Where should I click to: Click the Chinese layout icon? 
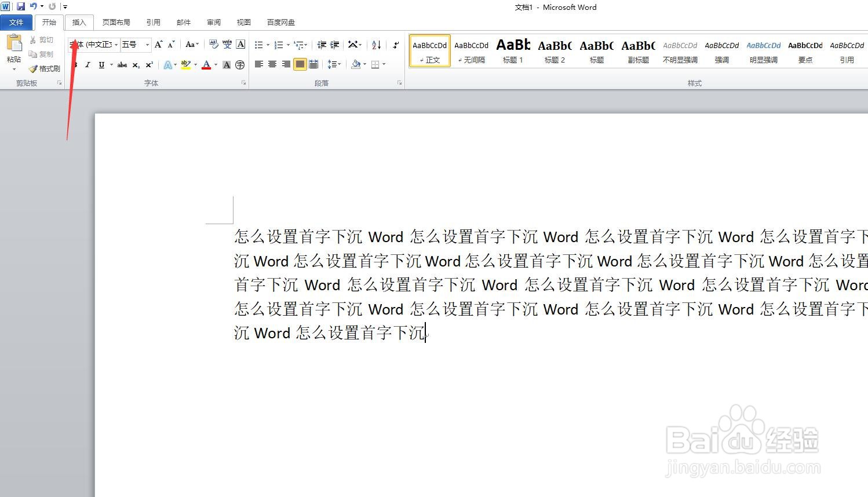click(353, 45)
